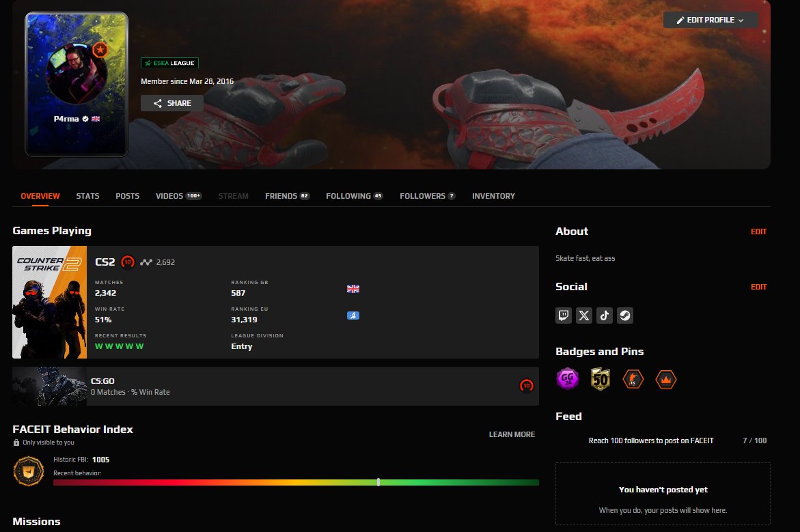Screen dimensions: 800x532
Task: Select the orange 1K hexagon badge
Action: click(x=633, y=380)
